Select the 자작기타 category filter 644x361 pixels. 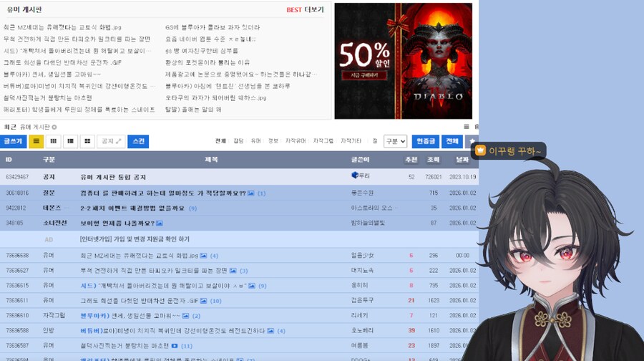tap(351, 141)
